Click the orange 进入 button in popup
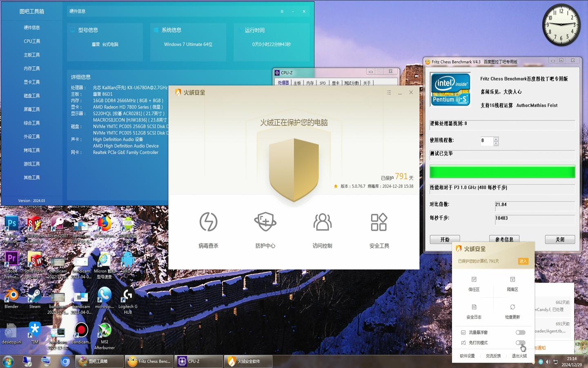588x368 pixels. (523, 261)
